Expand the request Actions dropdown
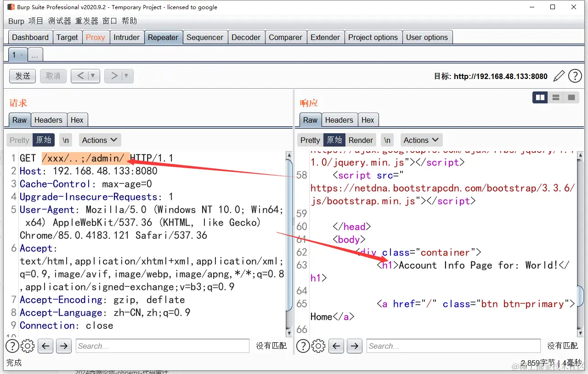Screen dimensions: 588x374 pos(100,140)
